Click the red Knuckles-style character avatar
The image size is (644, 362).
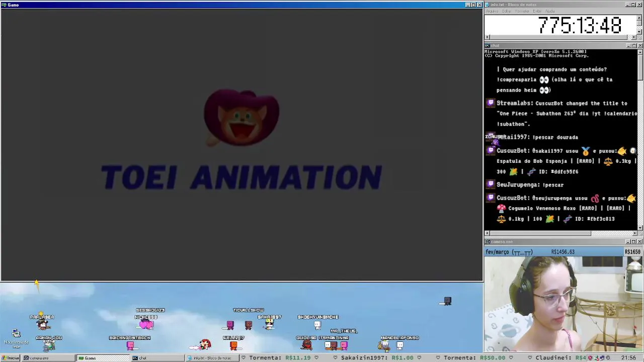tap(204, 344)
